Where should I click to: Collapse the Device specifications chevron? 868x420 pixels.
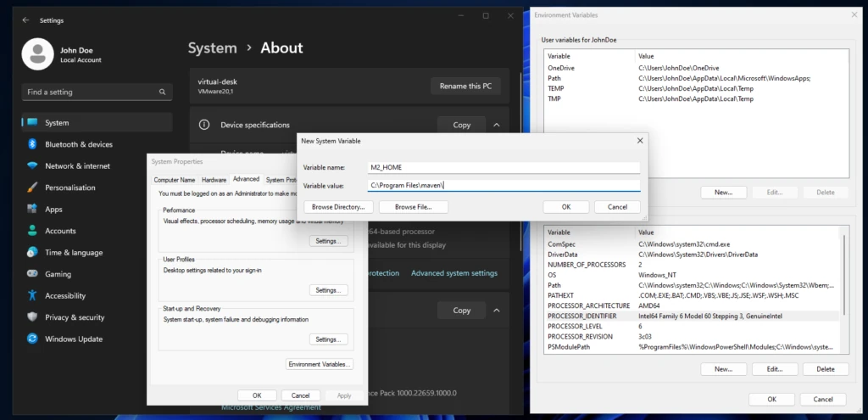click(x=497, y=125)
